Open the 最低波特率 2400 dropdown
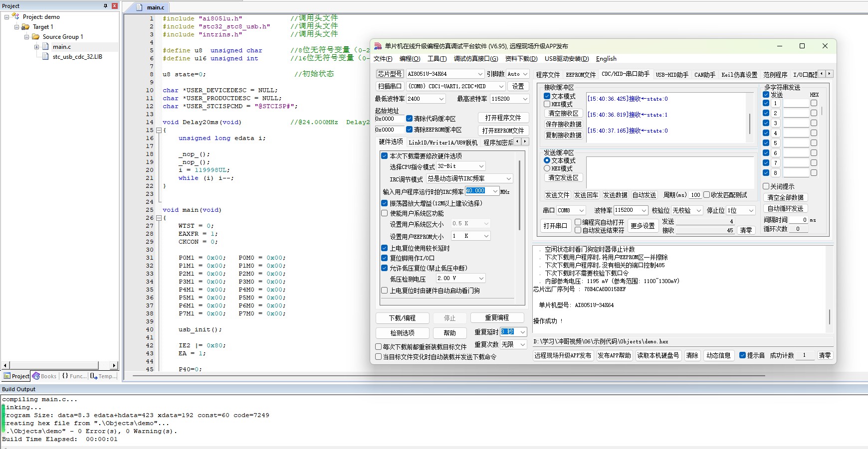Viewport: 868px width, 449px height. pos(441,99)
